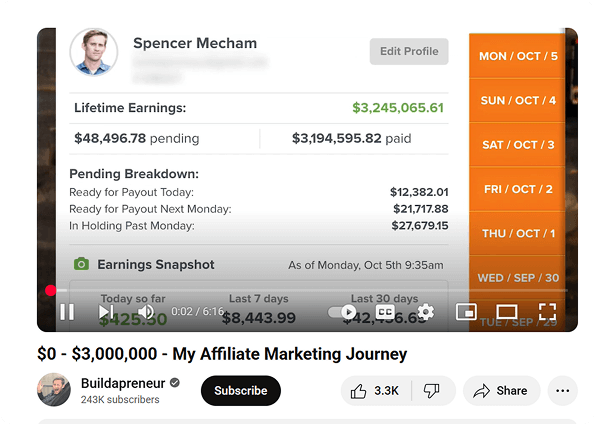This screenshot has width=595, height=424.
Task: Toggle the autoplay switch
Action: [x=342, y=312]
